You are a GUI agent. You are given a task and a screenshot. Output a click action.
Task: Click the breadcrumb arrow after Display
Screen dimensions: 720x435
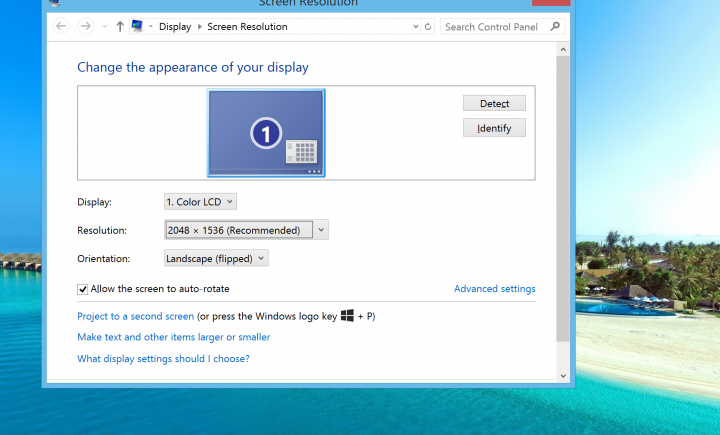tap(199, 27)
